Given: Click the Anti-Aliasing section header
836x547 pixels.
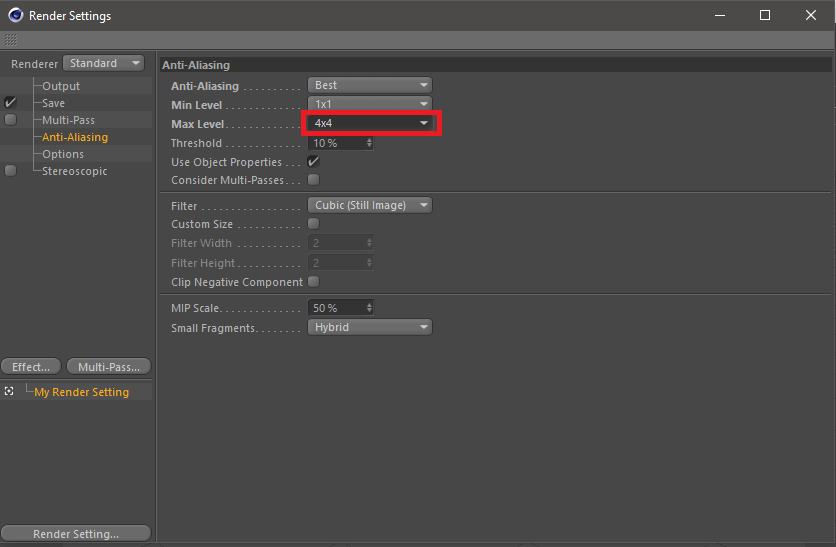Looking at the screenshot, I should tap(496, 65).
